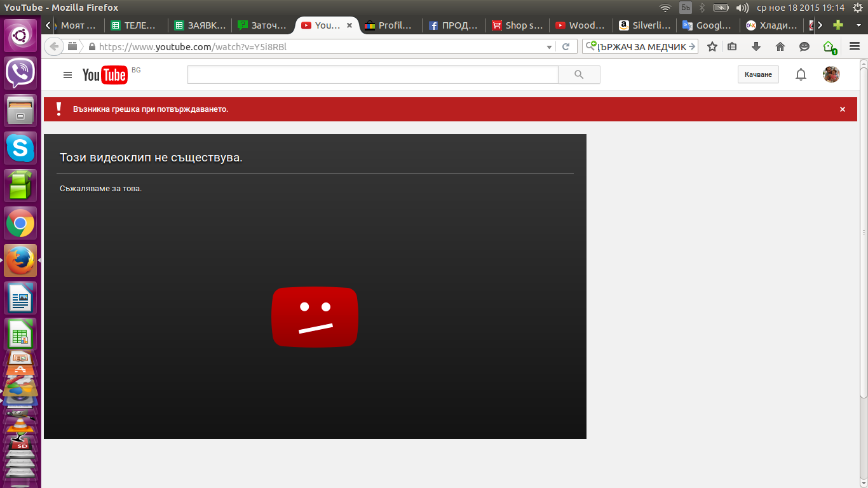The width and height of the screenshot is (868, 488).
Task: Open YouTube notifications bell
Action: point(801,75)
